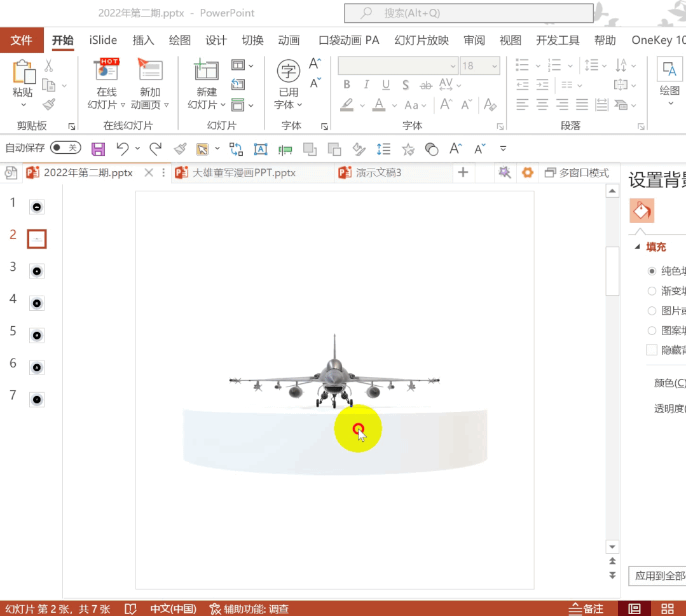Select the pattern fill (图案) radio button

[x=652, y=331]
